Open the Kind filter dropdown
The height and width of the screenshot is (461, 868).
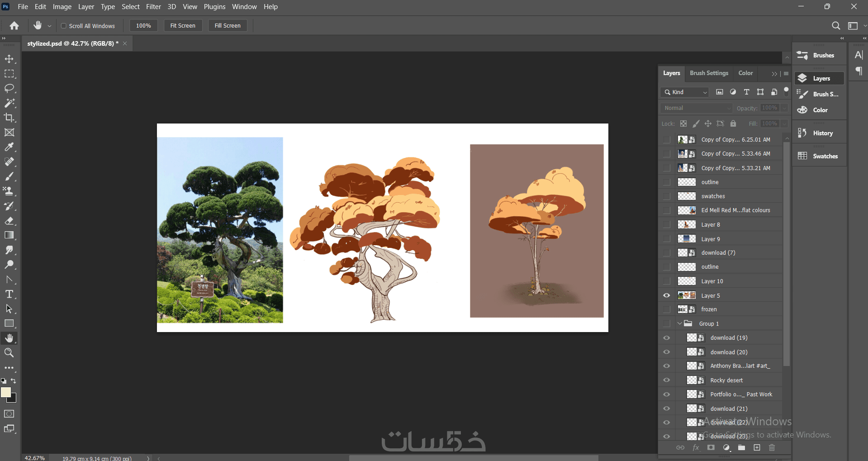coord(685,92)
